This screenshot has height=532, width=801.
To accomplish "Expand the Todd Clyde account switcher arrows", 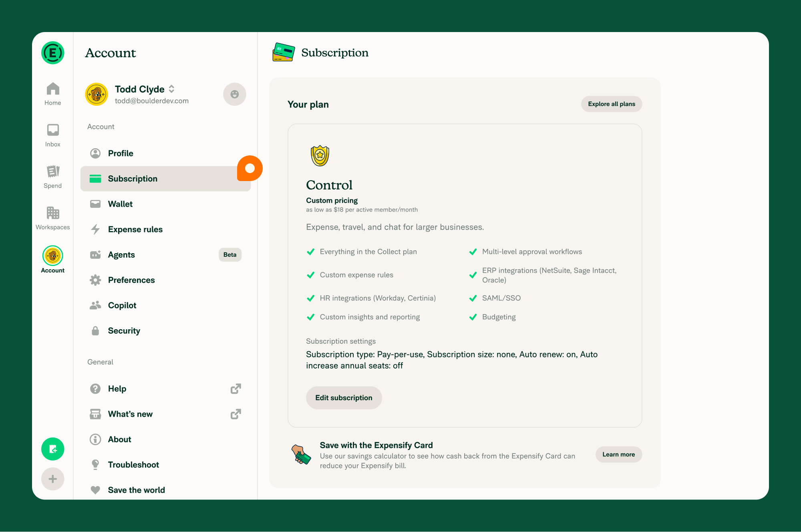I will click(x=171, y=89).
